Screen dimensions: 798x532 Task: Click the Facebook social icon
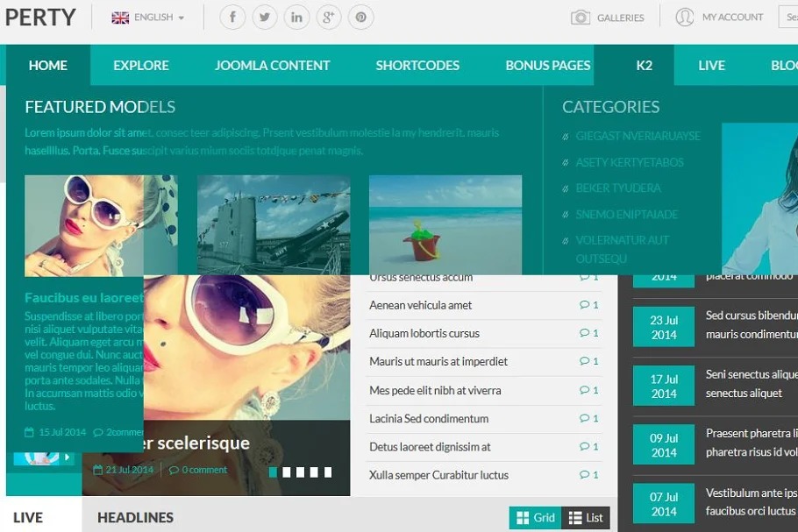coord(232,18)
